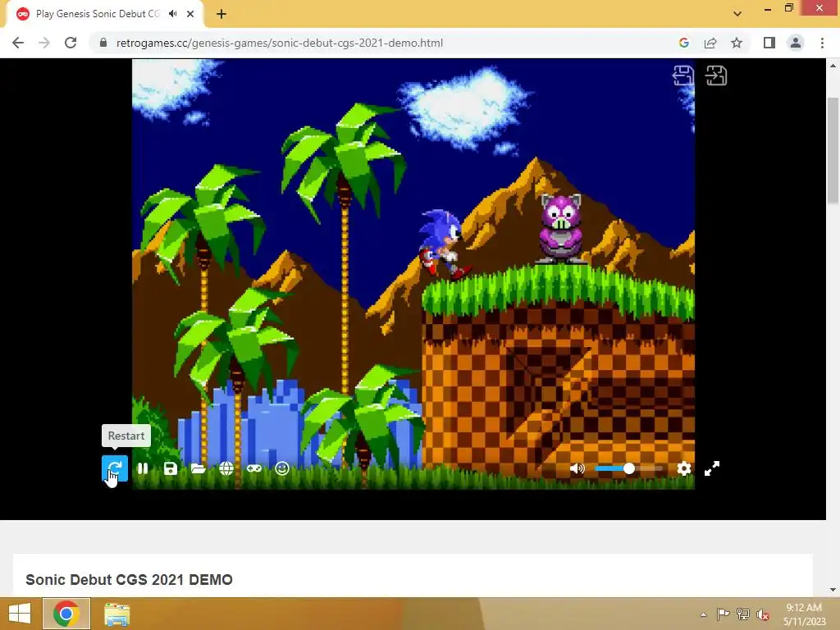
Task: Click the emulator Restart button
Action: [x=115, y=468]
